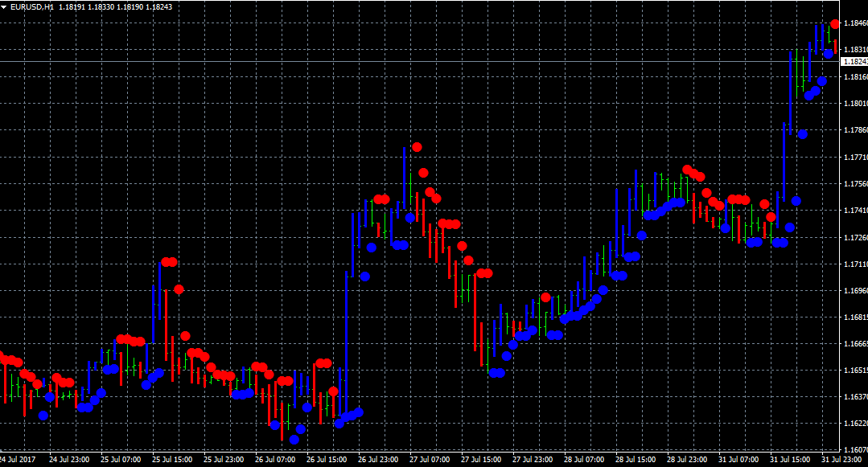Click the 1.16220 price scale label
The height and width of the screenshot is (467, 868).
(854, 424)
